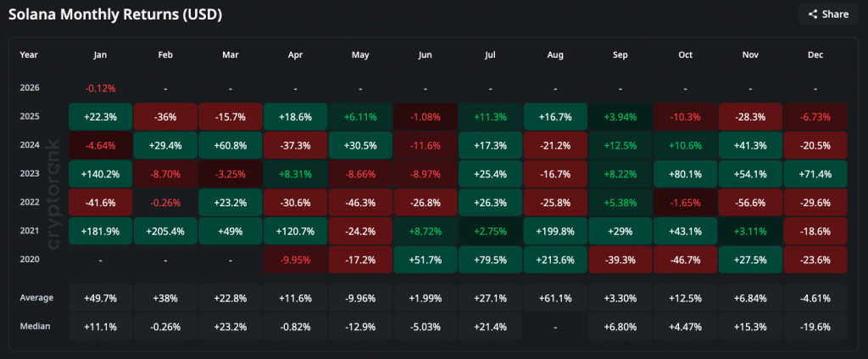Image resolution: width=868 pixels, height=359 pixels.
Task: Click the Jan column header
Action: coord(101,54)
